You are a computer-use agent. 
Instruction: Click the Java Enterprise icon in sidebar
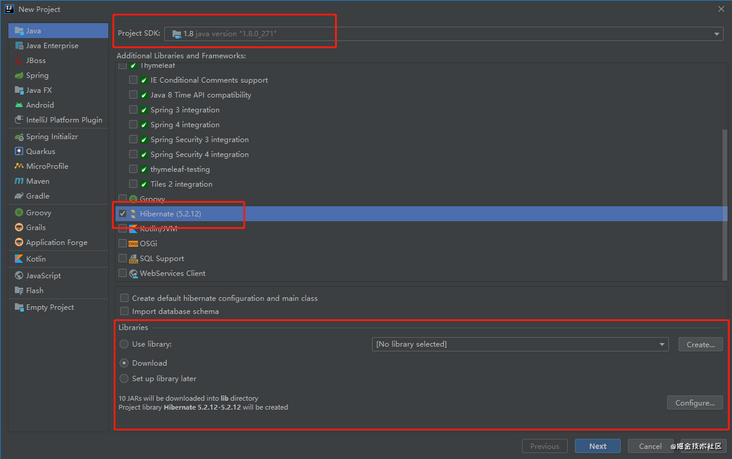pos(19,46)
